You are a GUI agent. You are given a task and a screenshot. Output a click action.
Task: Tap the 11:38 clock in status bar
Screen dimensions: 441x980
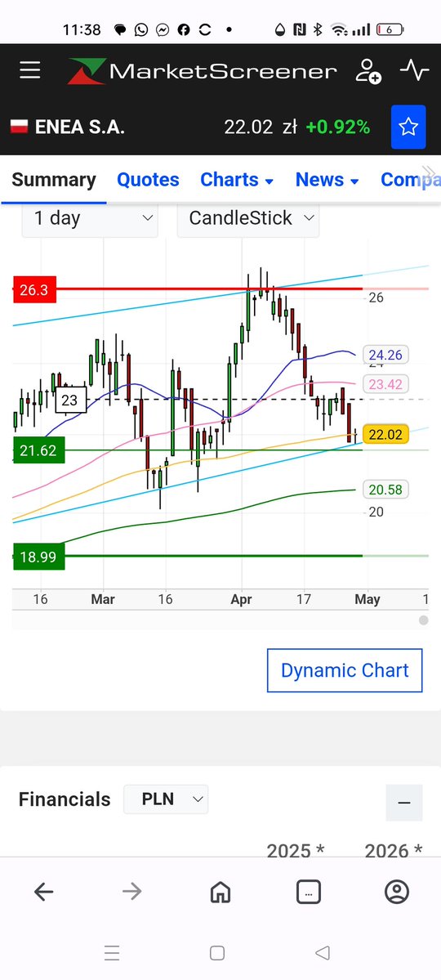[x=82, y=29]
